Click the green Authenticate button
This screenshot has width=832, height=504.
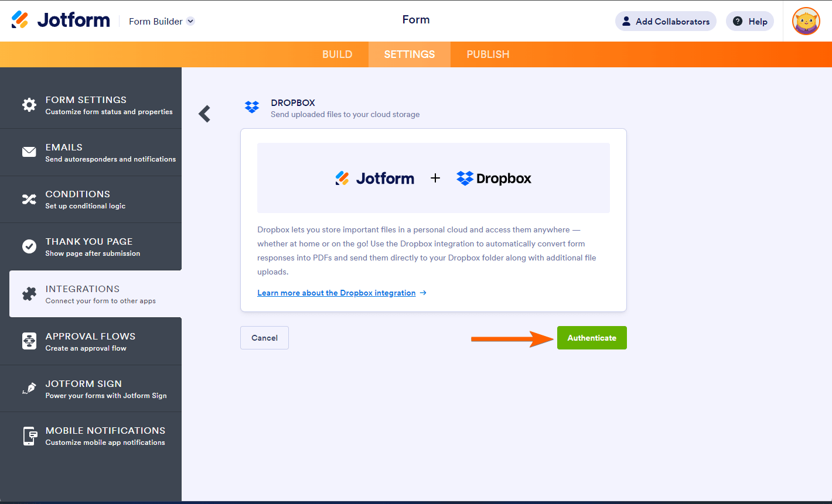pyautogui.click(x=592, y=338)
